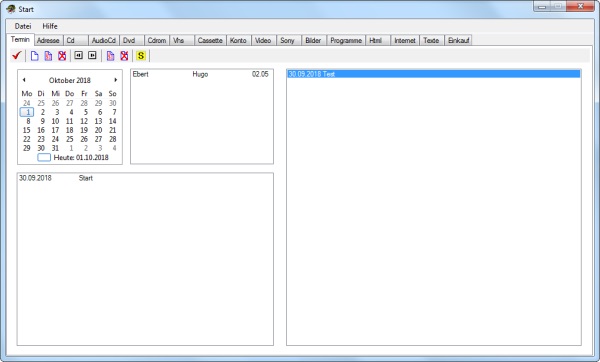Select the greyed September 24 calendar day

pyautogui.click(x=27, y=103)
